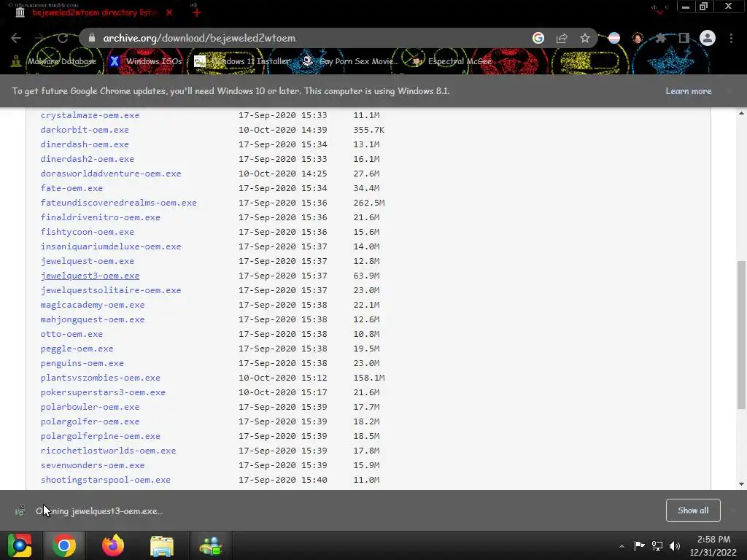
Task: Download otto-oem.exe
Action: (71, 334)
